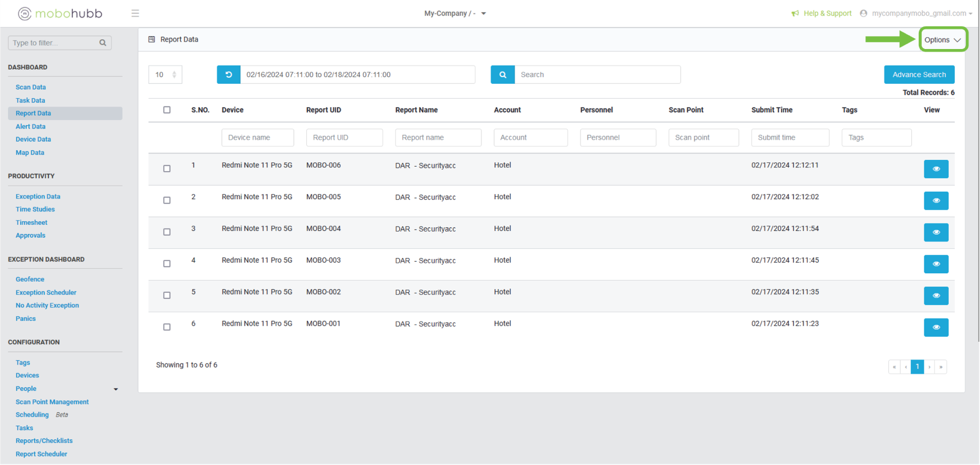Click the Report UID filter field
This screenshot has width=980, height=465.
point(344,138)
